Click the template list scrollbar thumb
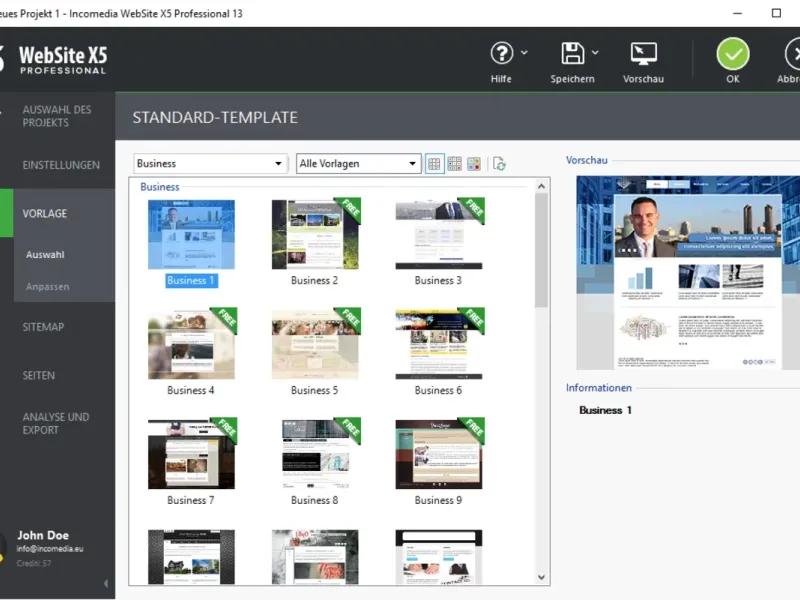 click(x=541, y=251)
